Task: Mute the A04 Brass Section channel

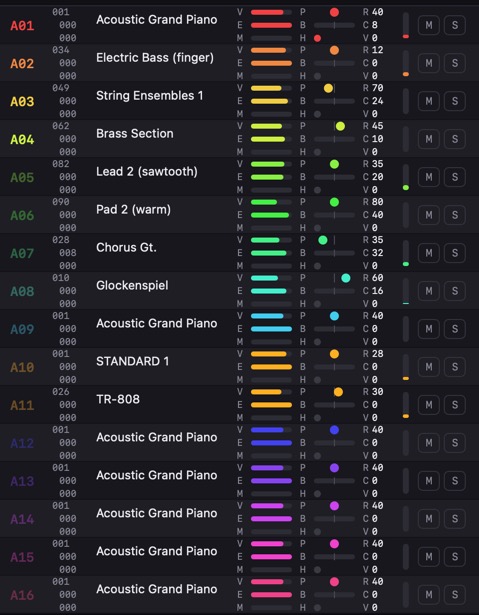Action: click(428, 139)
